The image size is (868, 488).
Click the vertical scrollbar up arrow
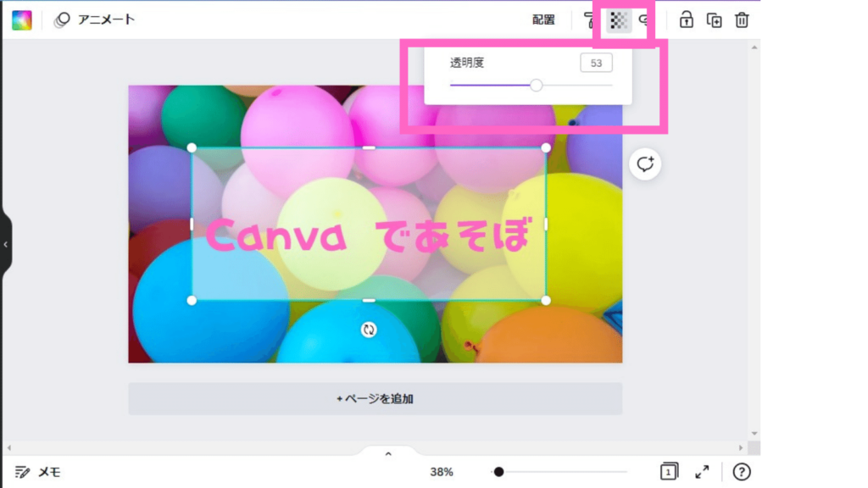[x=754, y=47]
